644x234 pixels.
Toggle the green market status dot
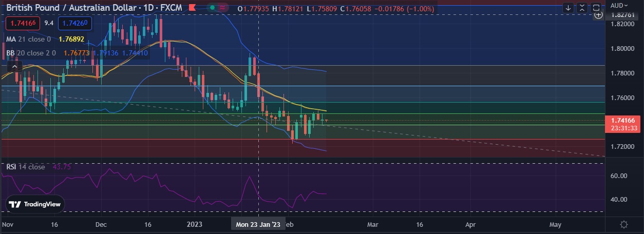click(212, 8)
